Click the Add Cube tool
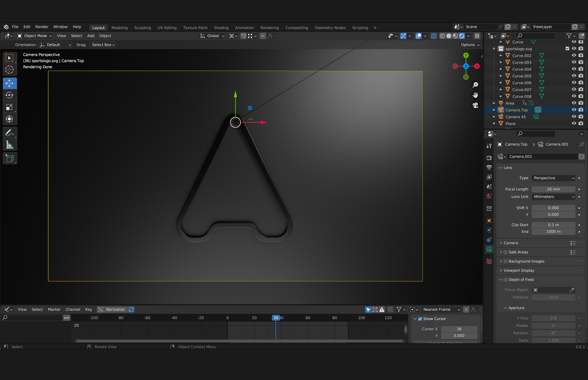Image resolution: width=588 pixels, height=380 pixels. (x=10, y=158)
